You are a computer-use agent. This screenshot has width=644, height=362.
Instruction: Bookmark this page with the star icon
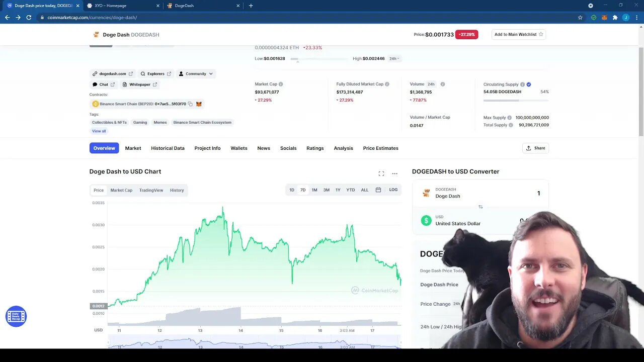[580, 17]
